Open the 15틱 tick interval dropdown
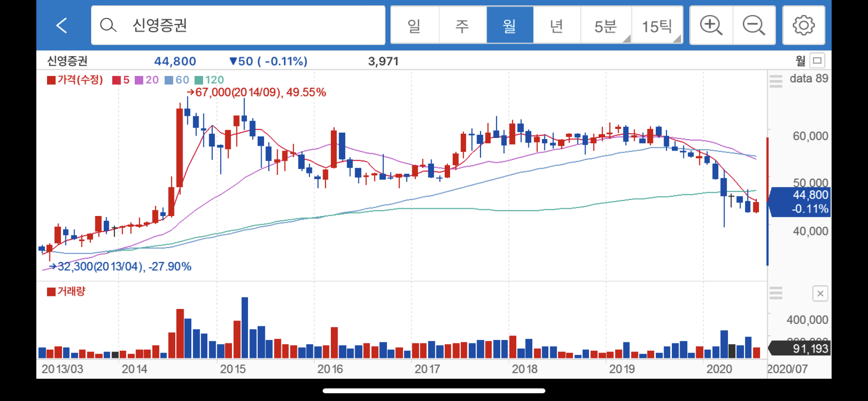The image size is (868, 401). [x=657, y=25]
